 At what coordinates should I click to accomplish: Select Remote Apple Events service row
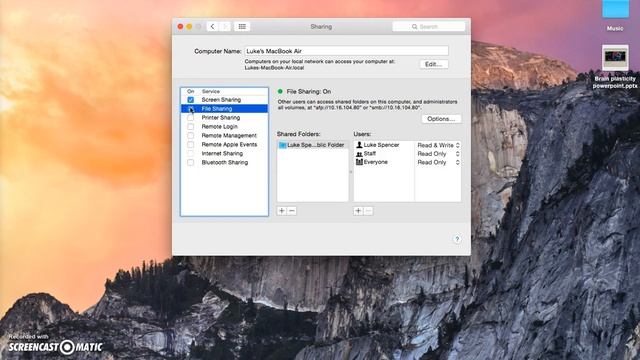point(224,144)
